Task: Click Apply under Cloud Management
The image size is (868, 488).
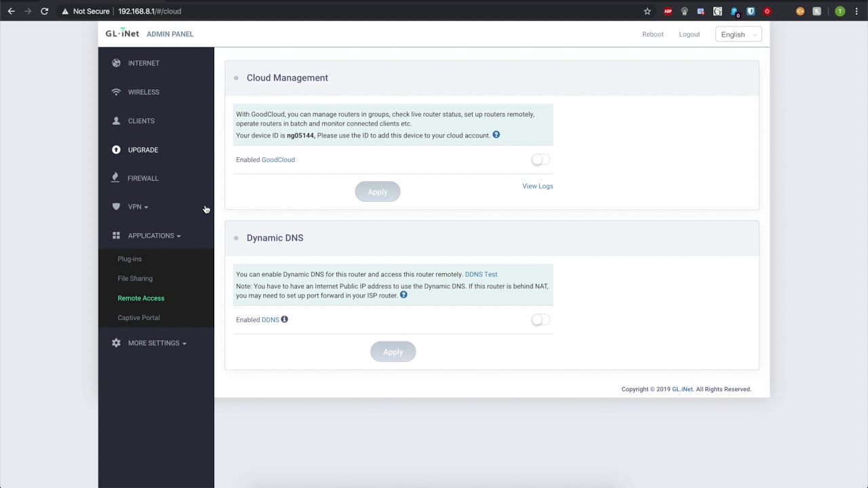Action: pyautogui.click(x=378, y=192)
